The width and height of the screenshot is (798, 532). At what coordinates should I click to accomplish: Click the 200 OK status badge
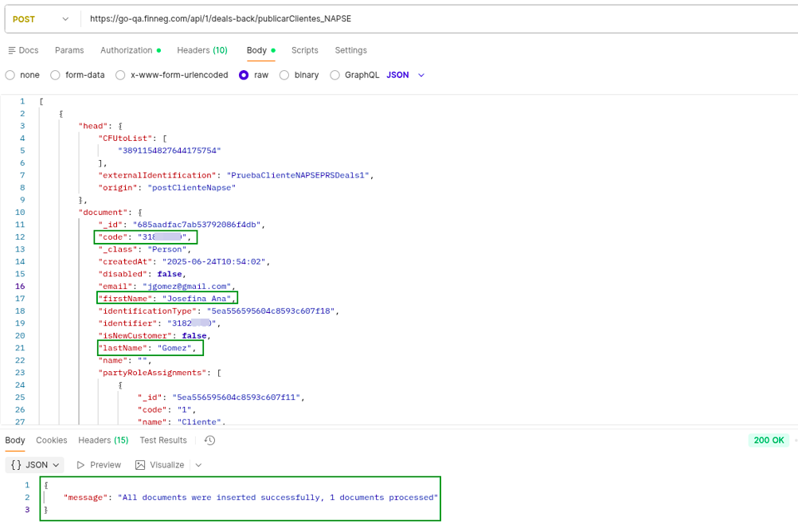(769, 440)
